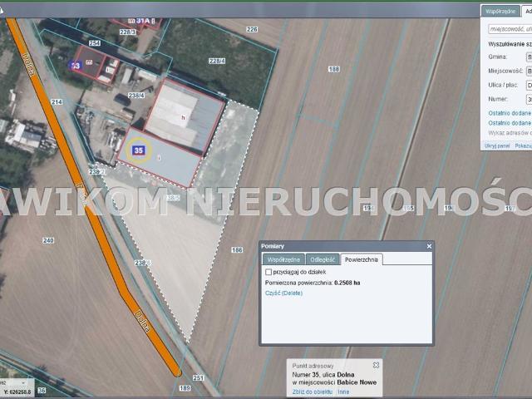Open the Numer combo box
The height and width of the screenshot is (399, 532).
coord(529,99)
